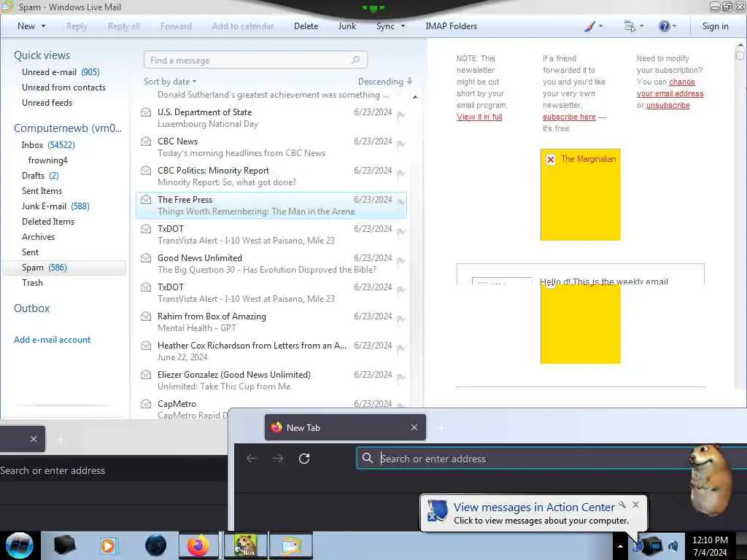
Task: Open Rahim from Box of Amazing message
Action: point(271,322)
